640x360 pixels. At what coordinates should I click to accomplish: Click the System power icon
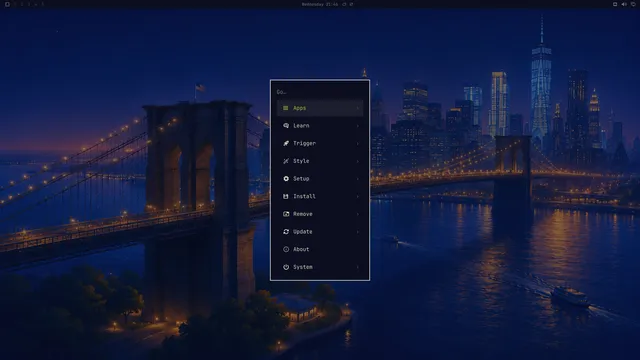point(286,267)
